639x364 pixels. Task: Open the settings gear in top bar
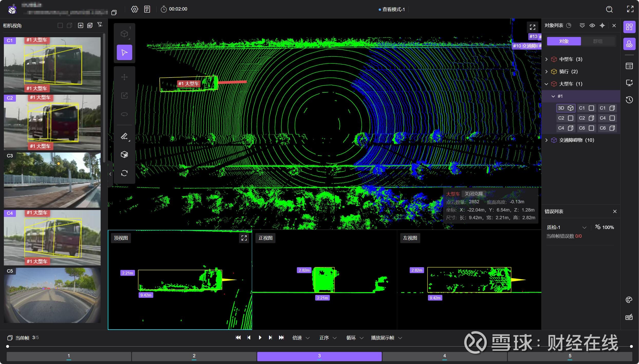point(135,9)
